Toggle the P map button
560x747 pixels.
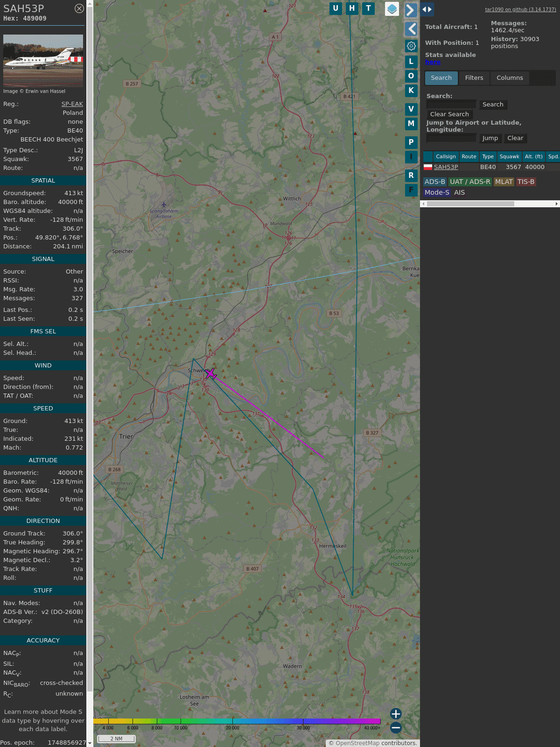coord(411,142)
